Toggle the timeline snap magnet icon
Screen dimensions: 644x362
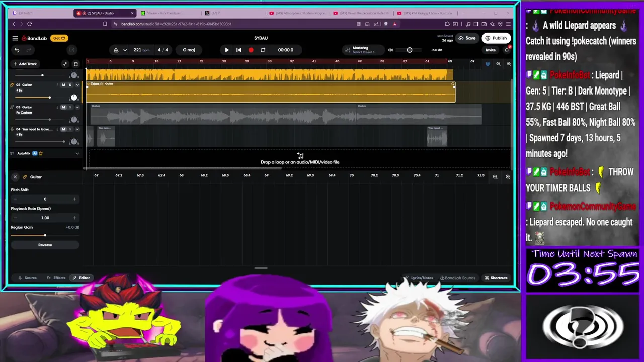coord(487,64)
